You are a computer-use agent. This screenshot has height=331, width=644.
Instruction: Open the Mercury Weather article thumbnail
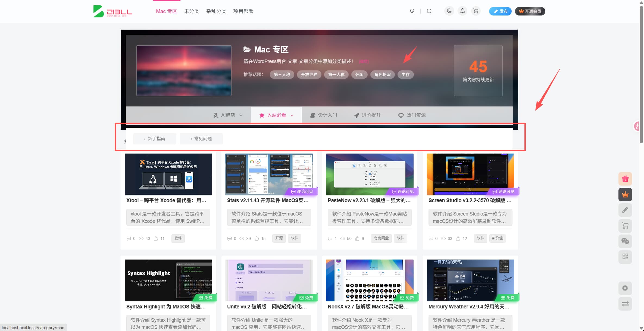pyautogui.click(x=470, y=280)
